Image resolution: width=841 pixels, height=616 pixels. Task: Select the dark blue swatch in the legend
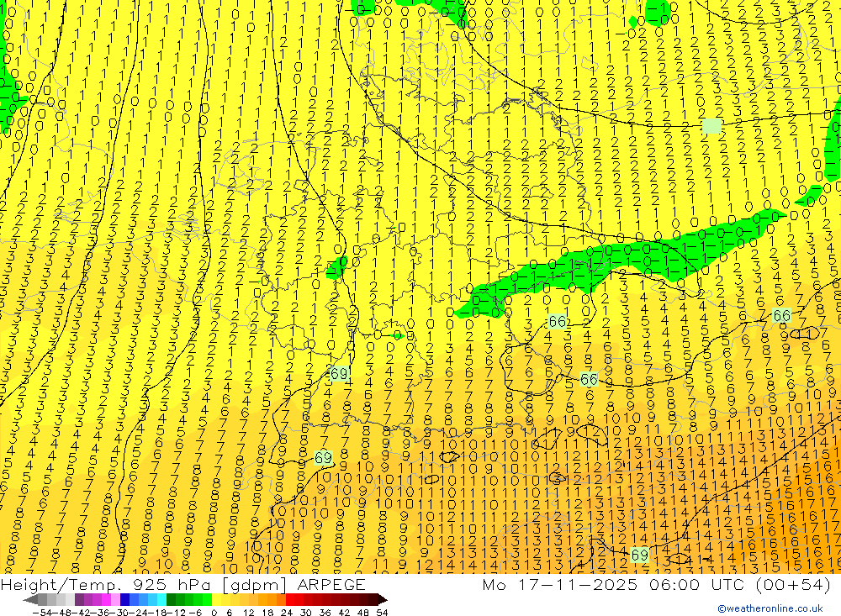click(x=124, y=599)
